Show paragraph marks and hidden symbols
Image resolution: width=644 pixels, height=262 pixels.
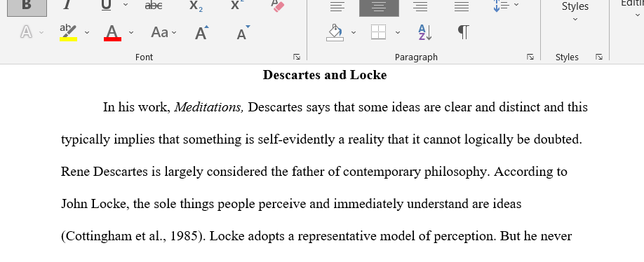coord(464,32)
